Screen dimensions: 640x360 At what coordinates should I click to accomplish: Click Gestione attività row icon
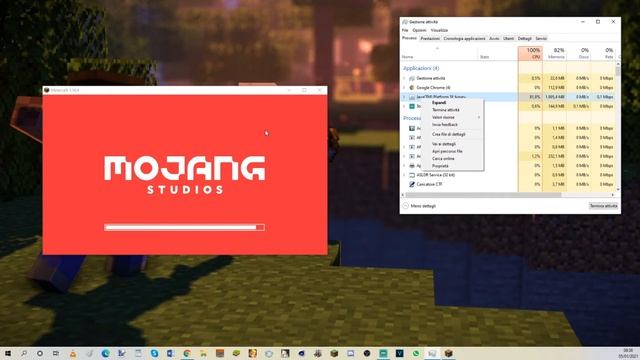tap(412, 78)
